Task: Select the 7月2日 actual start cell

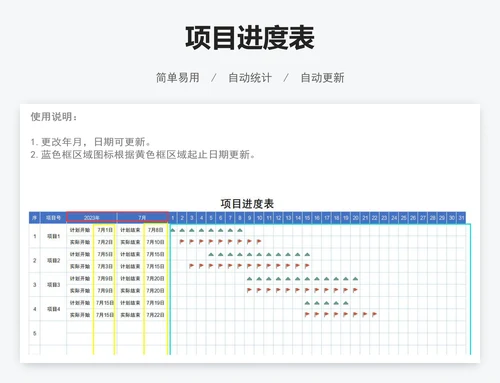Action: point(105,242)
